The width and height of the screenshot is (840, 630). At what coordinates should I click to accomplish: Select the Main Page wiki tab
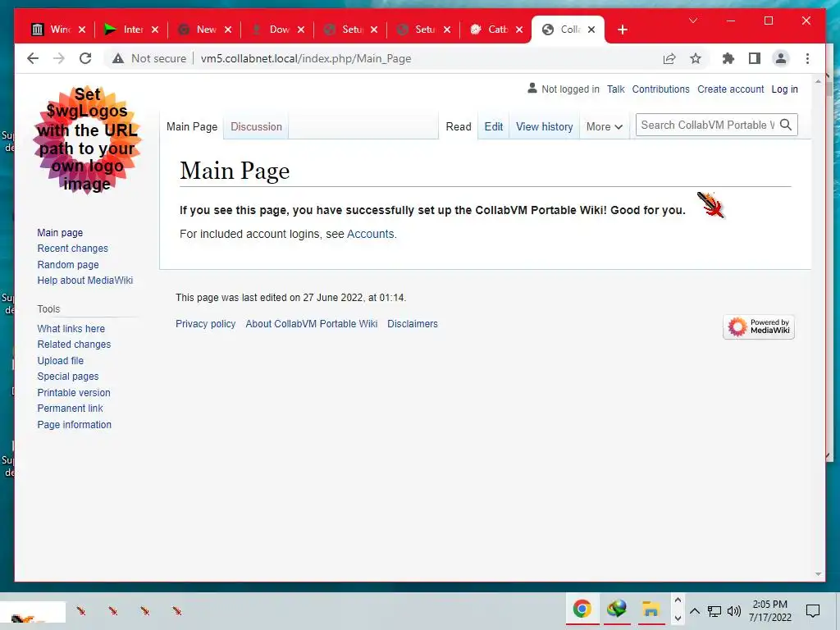point(192,127)
